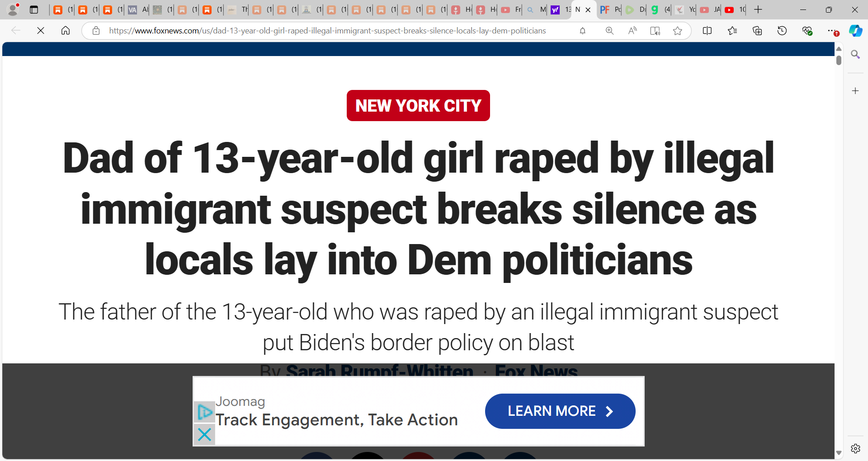This screenshot has width=868, height=461.
Task: Open browsing History
Action: point(782,31)
